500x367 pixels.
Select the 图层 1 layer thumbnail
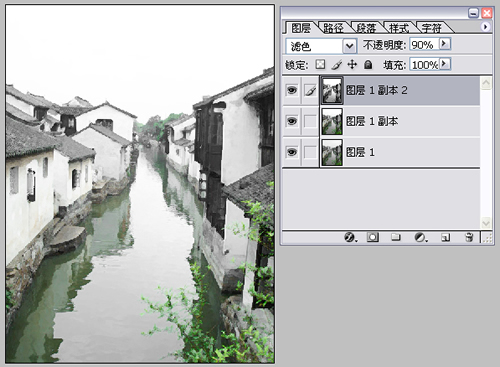pyautogui.click(x=332, y=152)
